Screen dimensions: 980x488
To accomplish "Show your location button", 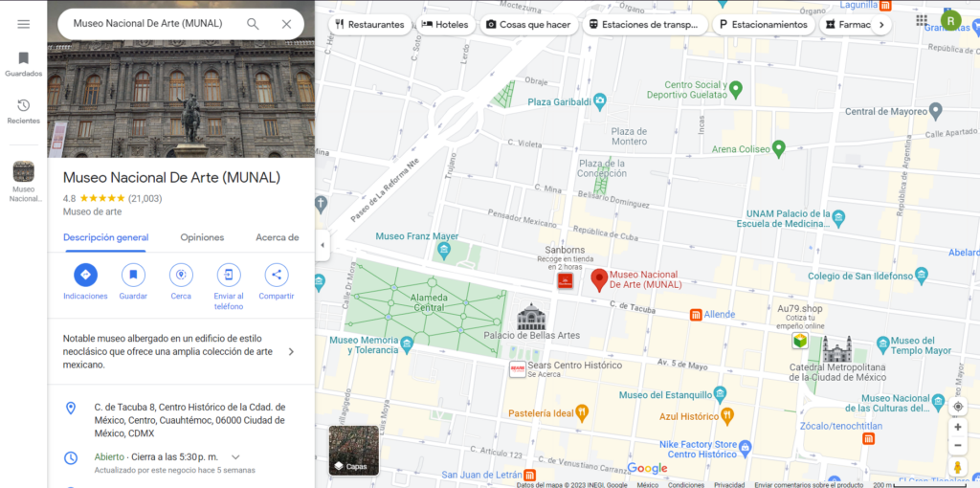I will 957,407.
